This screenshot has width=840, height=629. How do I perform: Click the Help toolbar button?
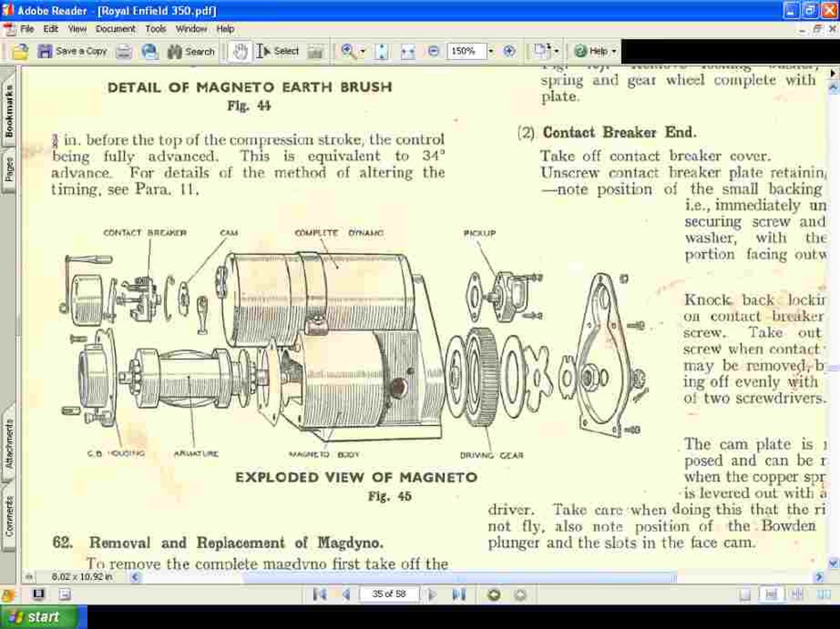pos(591,51)
